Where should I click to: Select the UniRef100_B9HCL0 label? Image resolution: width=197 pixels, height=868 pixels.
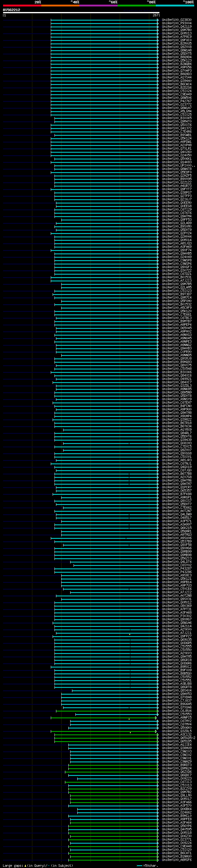tap(176, 816)
